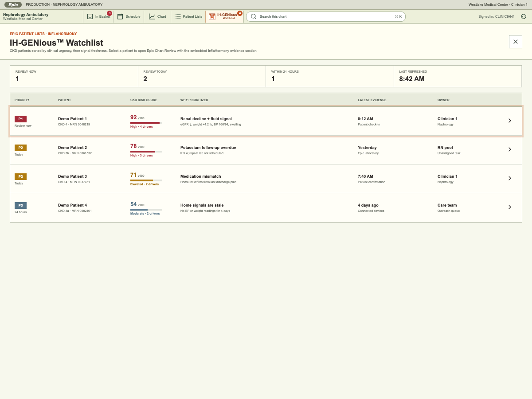Click 'Nephrology Ambulatory' department name
Viewport: 532px width, 399px height.
point(26,15)
